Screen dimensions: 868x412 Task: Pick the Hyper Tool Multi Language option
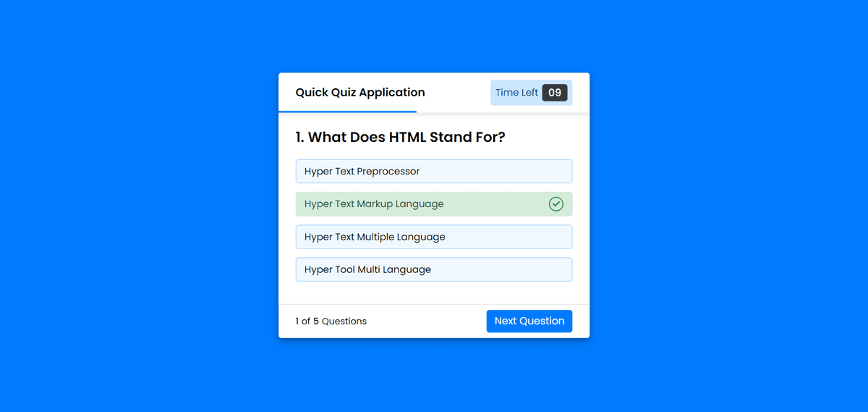(x=434, y=269)
